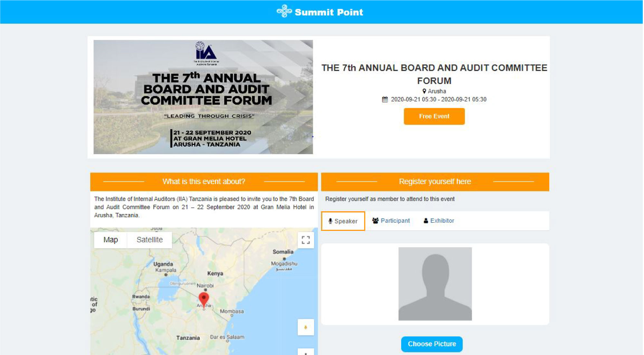Click the Summit Point logo icon

tap(284, 11)
